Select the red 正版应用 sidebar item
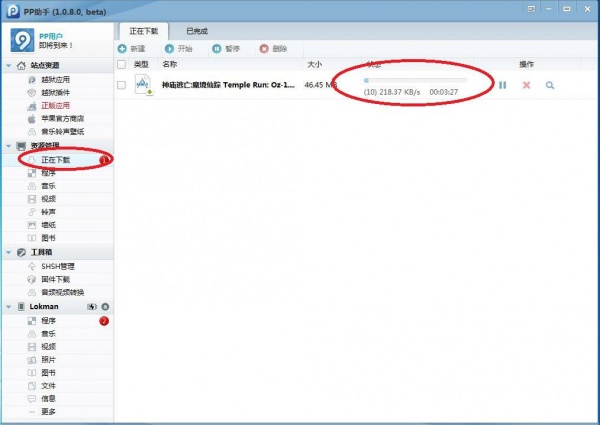The height and width of the screenshot is (425, 600). 55,106
